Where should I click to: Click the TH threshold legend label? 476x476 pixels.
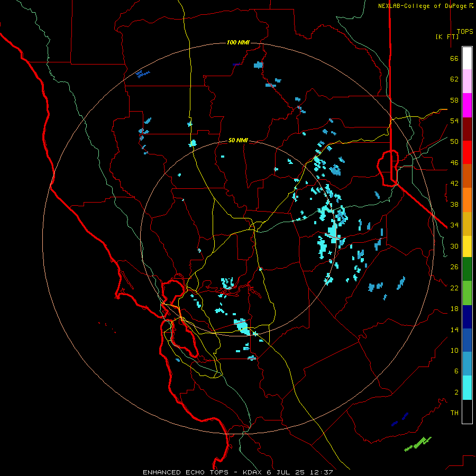pos(454,413)
